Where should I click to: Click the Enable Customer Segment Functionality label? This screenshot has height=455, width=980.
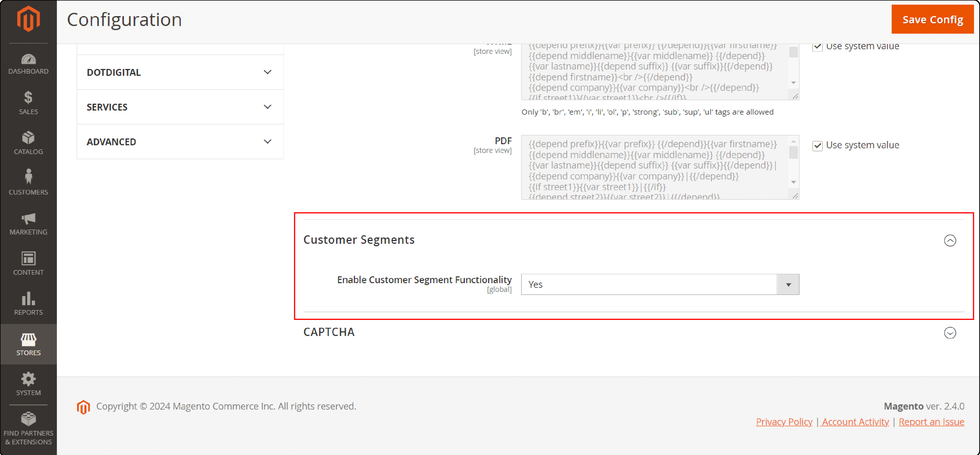[x=424, y=280]
